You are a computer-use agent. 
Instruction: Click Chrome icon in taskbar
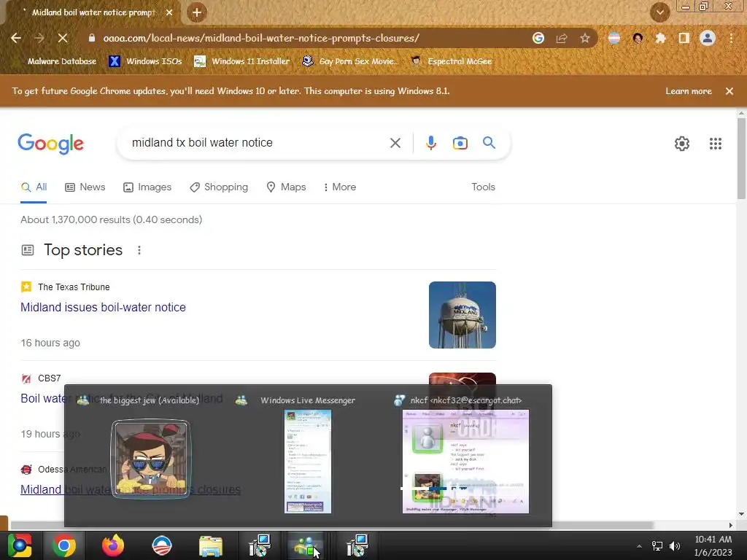[64, 545]
